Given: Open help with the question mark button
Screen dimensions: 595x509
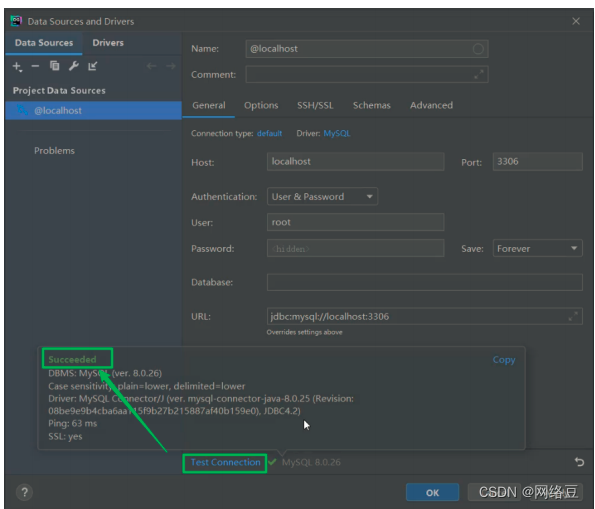Looking at the screenshot, I should click(24, 493).
